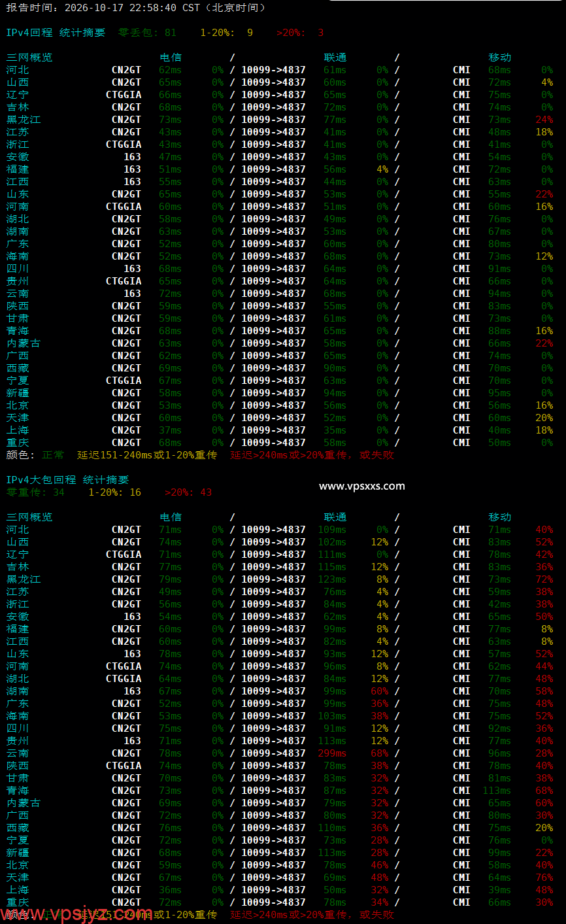Select the "123ms" 联通 latency for 黑龙江
566x924 pixels.
(x=332, y=579)
